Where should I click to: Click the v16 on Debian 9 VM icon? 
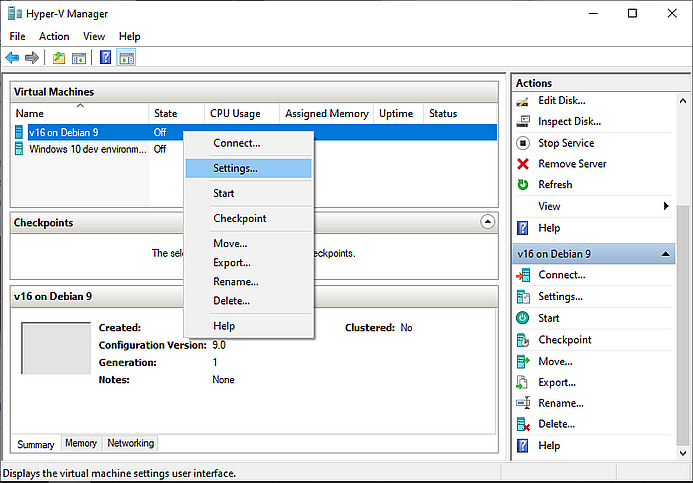[19, 132]
